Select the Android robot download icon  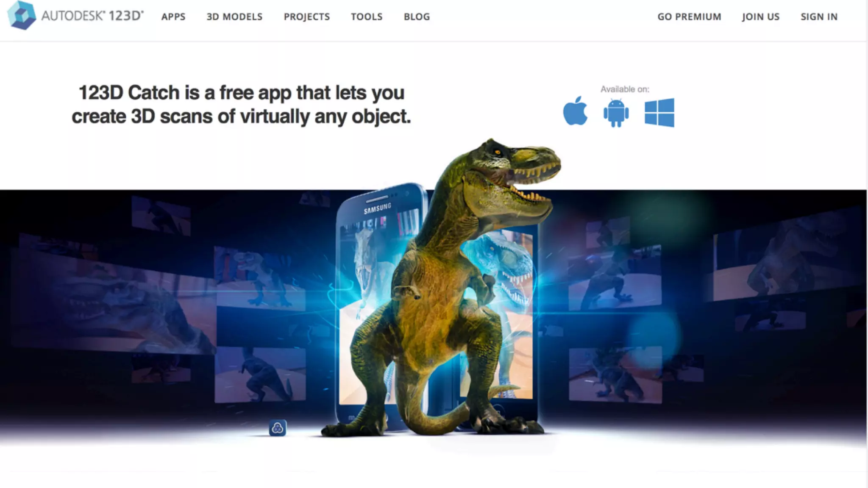tap(616, 113)
